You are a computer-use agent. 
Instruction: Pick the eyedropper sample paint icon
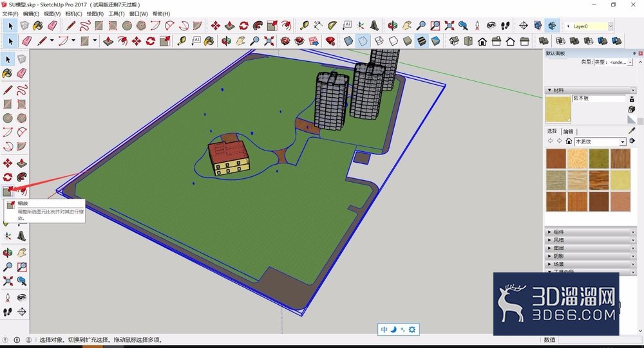632,131
